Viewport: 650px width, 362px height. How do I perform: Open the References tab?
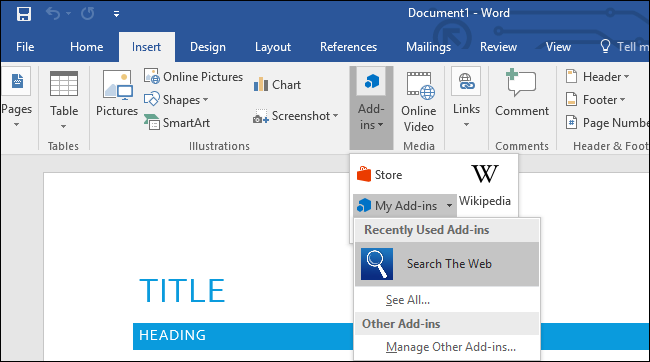click(x=348, y=47)
